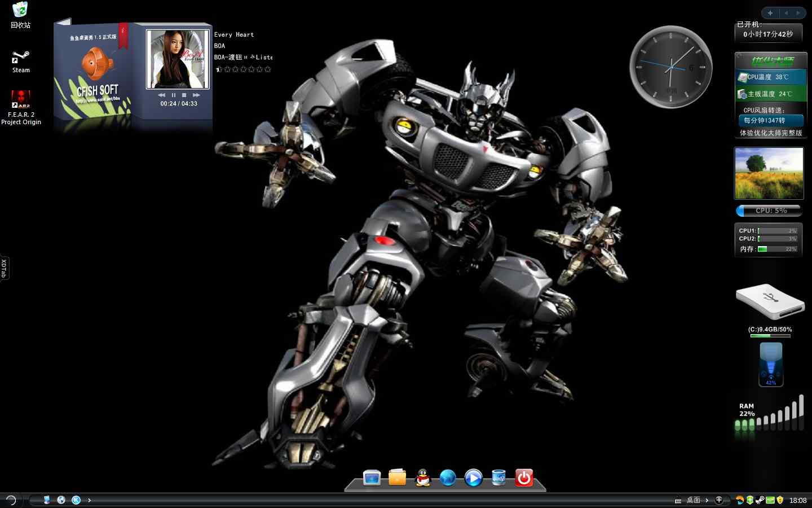Open the 体验优化大师完整版 link
812x508 pixels.
pos(771,133)
